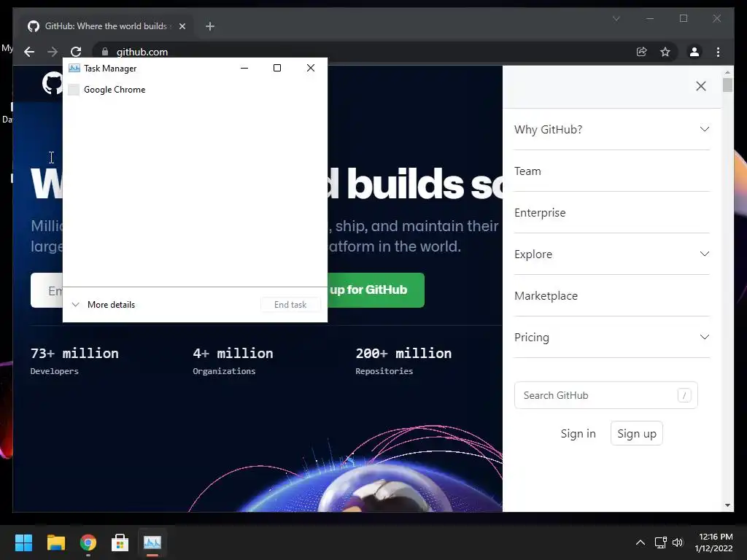The width and height of the screenshot is (747, 560).
Task: Open Chrome's three-dot menu
Action: pos(718,52)
